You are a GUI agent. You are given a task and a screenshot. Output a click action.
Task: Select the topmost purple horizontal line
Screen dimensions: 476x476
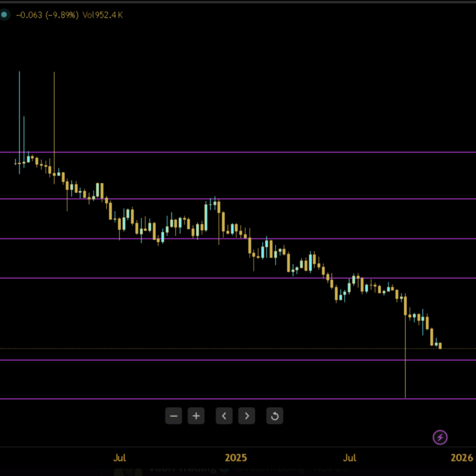[x=244, y=152]
